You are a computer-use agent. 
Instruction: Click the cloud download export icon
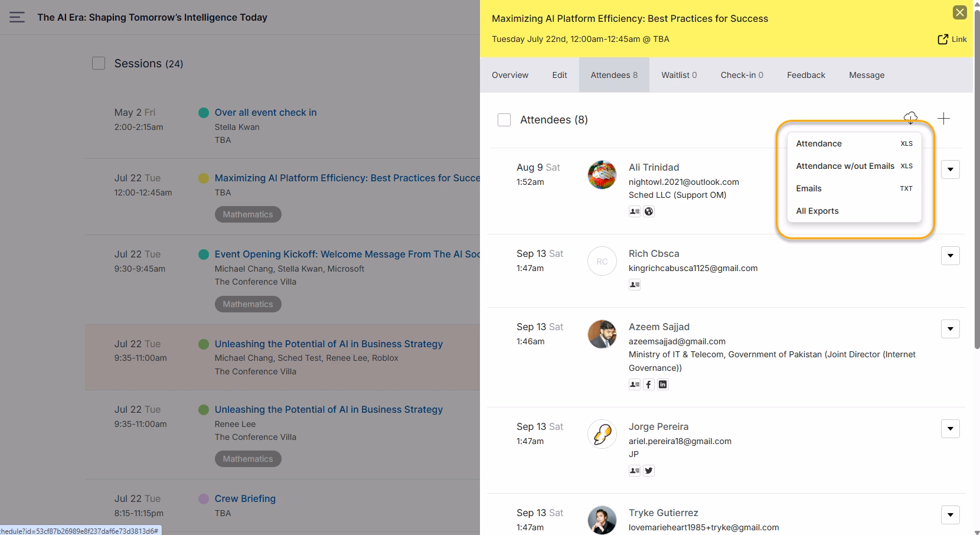click(910, 118)
